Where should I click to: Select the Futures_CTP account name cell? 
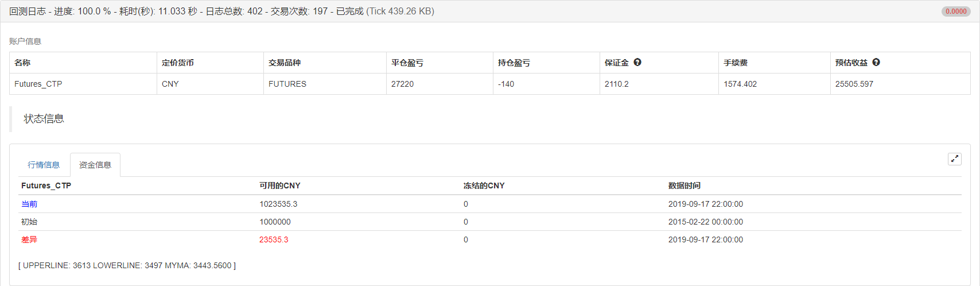point(38,84)
